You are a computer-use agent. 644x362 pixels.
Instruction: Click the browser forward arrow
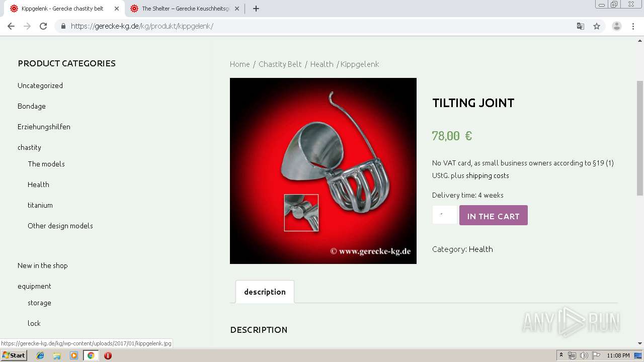(x=27, y=26)
